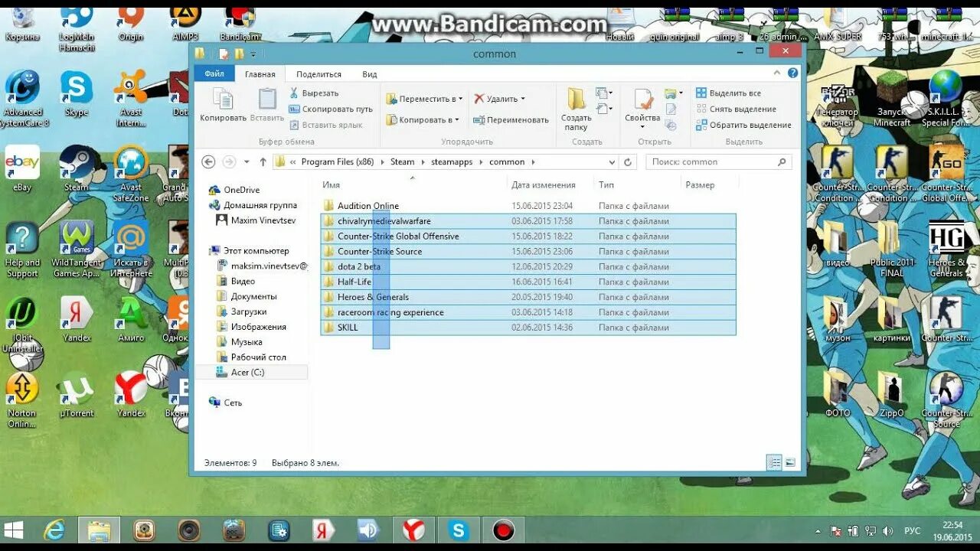Expand the address bar history dropdown
The width and height of the screenshot is (980, 551).
(612, 162)
